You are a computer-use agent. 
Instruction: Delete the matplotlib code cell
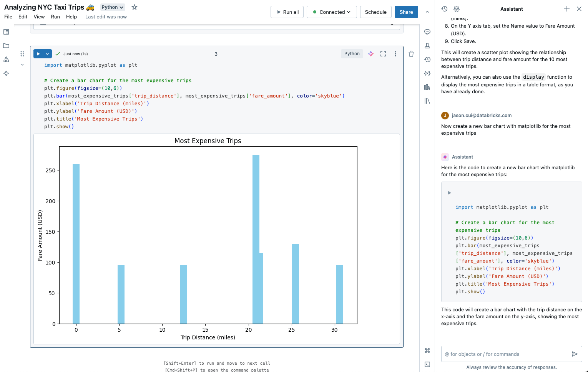[x=411, y=53]
